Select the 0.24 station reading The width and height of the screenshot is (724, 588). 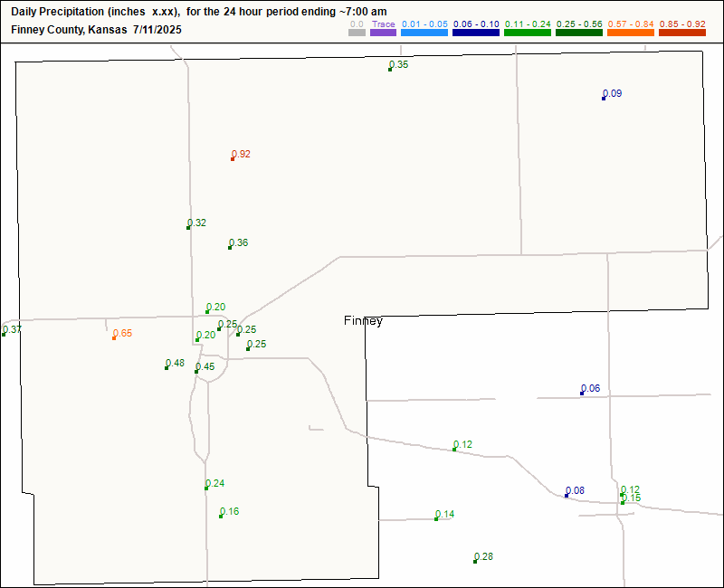click(214, 483)
